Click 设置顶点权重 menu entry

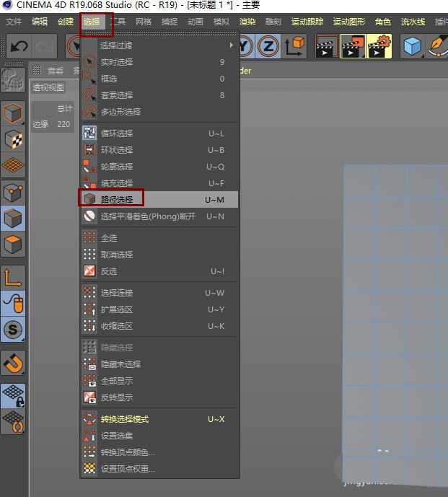(x=128, y=469)
